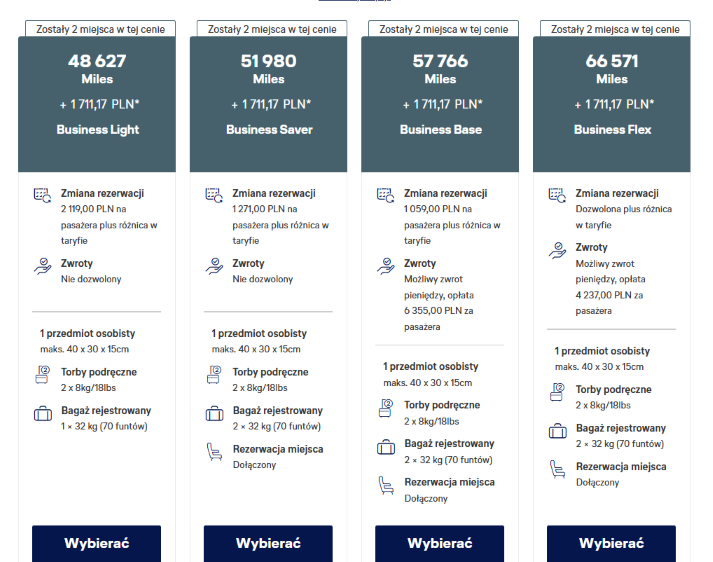
Task: Click the seat reservation icon in Business Flex
Action: click(x=557, y=469)
